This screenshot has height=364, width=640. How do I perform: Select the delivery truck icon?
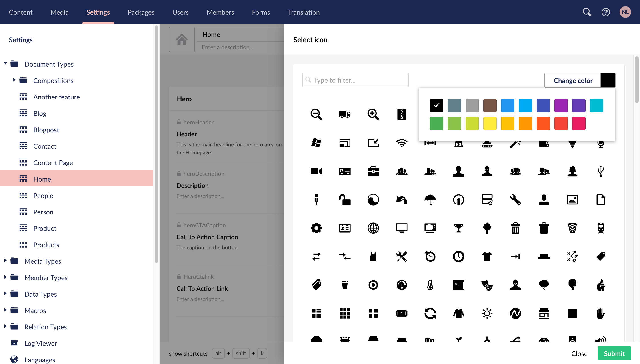tap(345, 114)
